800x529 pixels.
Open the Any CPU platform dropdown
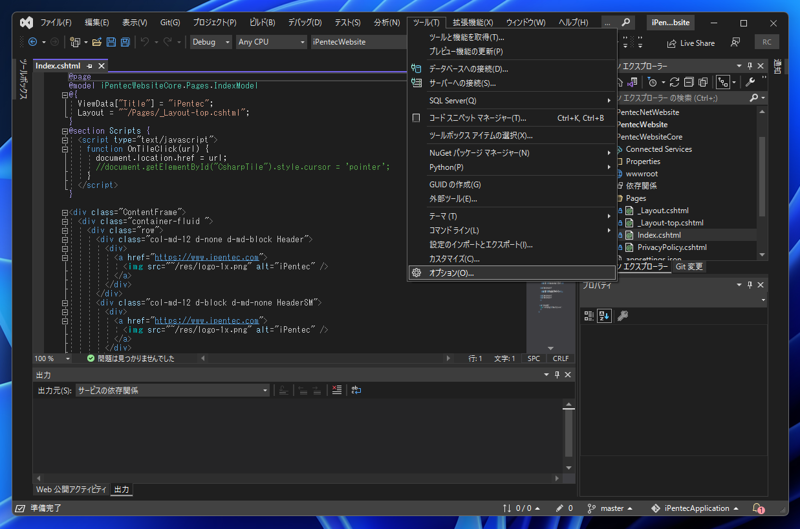271,42
